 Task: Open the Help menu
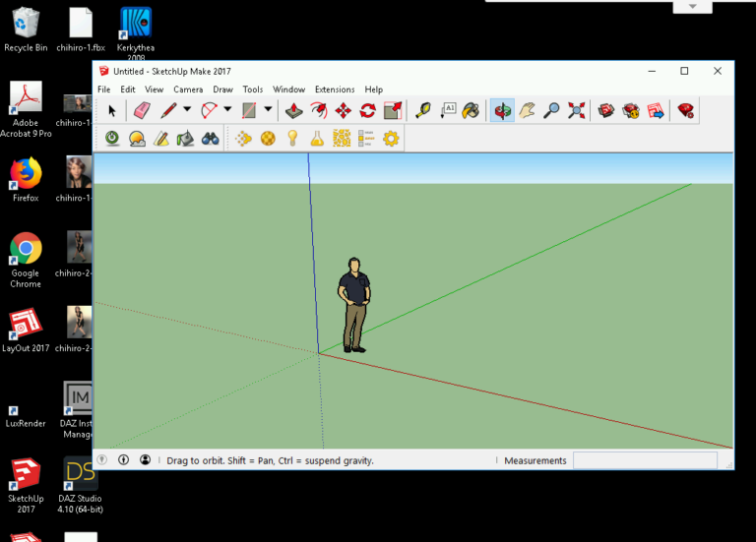coord(374,90)
